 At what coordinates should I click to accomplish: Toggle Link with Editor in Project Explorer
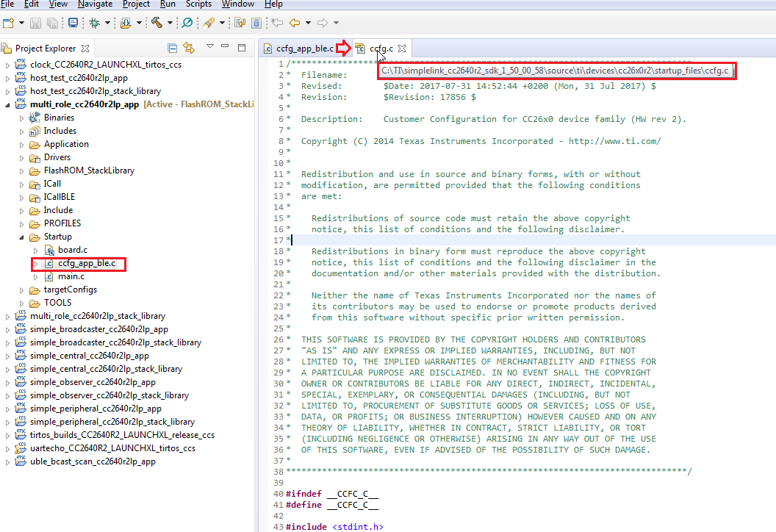(189, 48)
